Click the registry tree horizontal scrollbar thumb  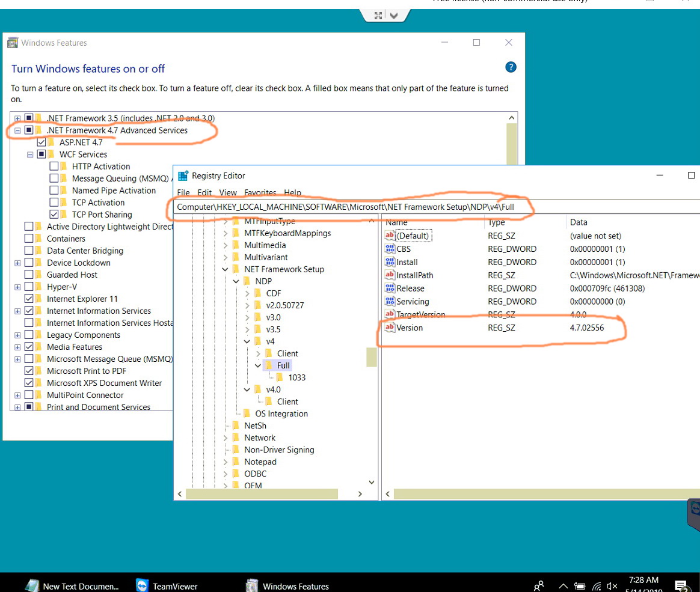pos(262,494)
